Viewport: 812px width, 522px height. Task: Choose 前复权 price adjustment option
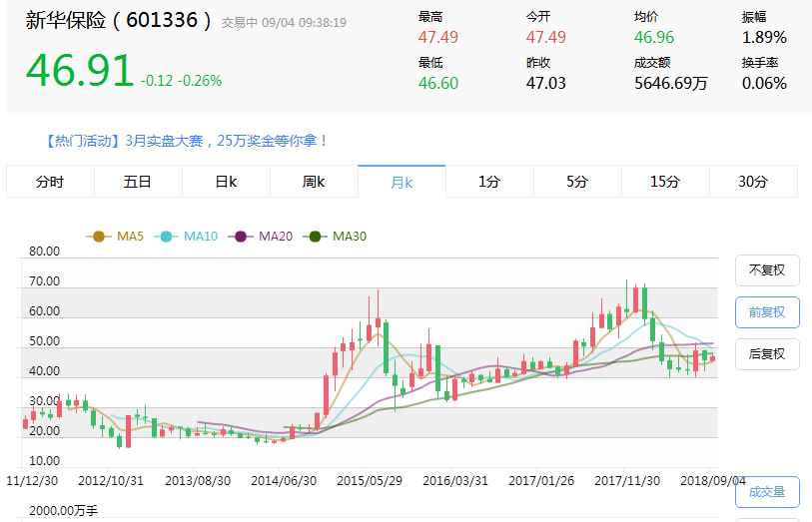tap(767, 312)
